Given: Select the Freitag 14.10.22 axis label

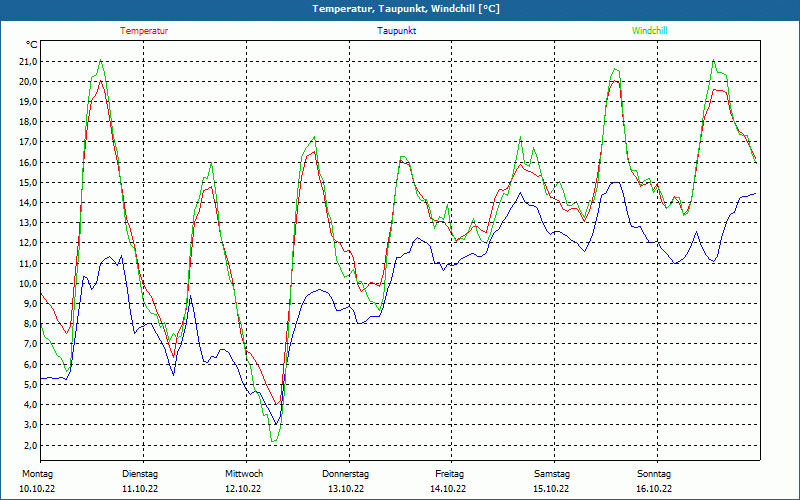Looking at the screenshot, I should [x=448, y=481].
